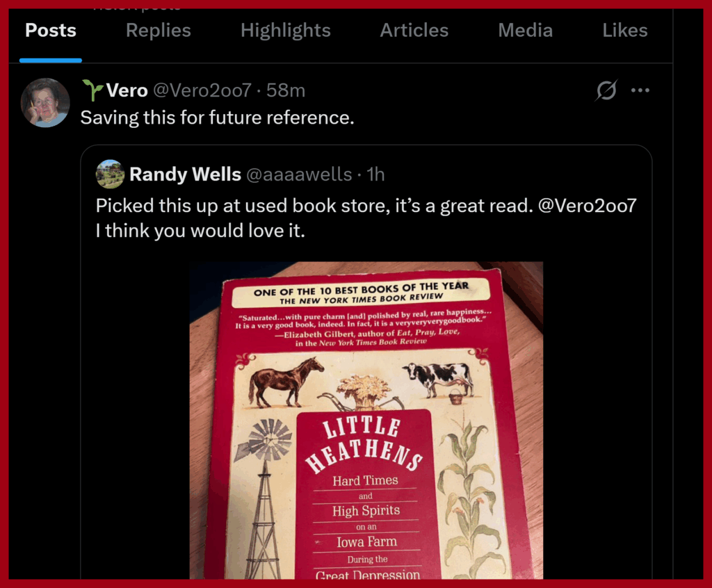Click Vero's profile avatar

coord(45,103)
